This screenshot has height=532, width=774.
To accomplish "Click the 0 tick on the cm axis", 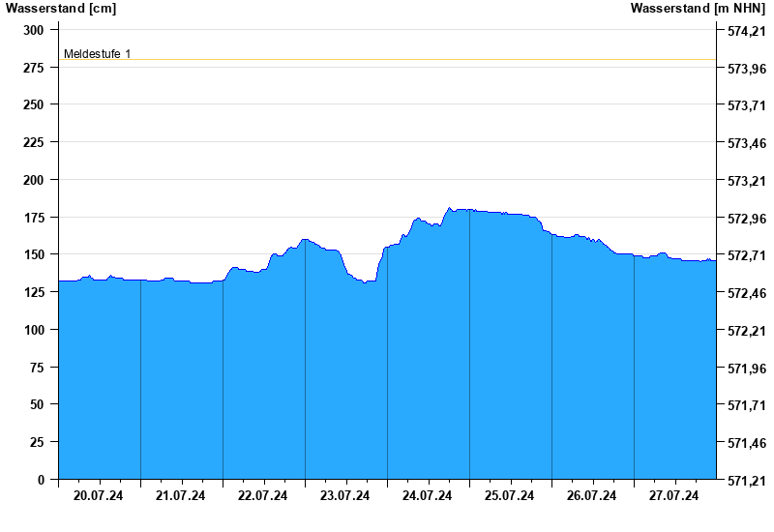I will [41, 480].
